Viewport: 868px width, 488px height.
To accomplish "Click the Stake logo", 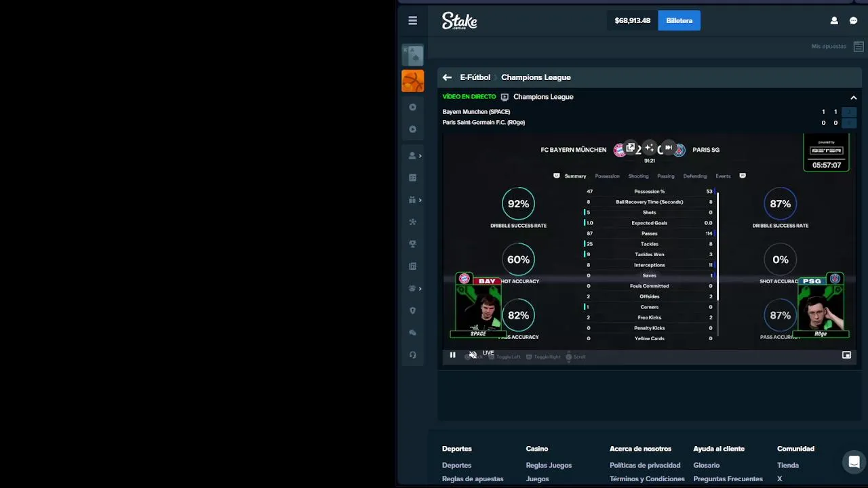I will pyautogui.click(x=460, y=21).
